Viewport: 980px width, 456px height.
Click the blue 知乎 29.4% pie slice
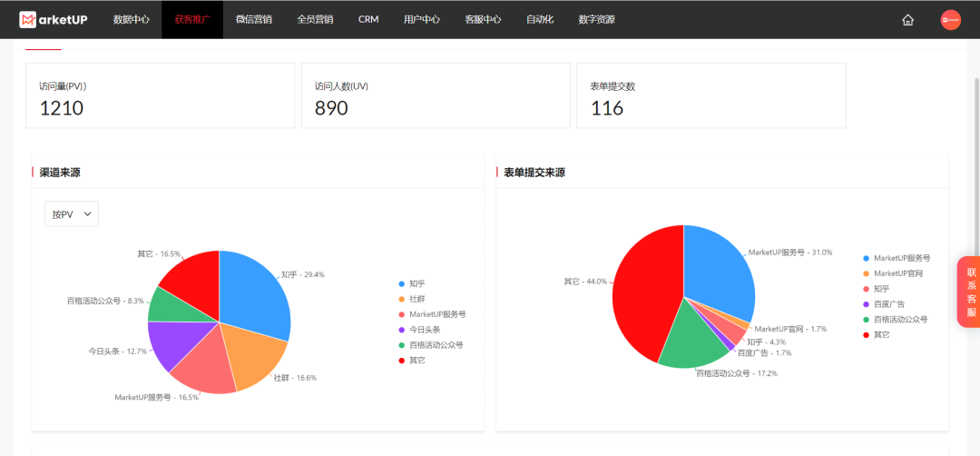click(256, 294)
